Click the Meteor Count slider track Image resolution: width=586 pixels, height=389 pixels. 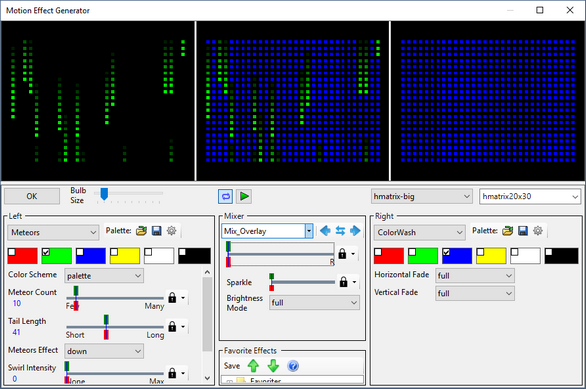click(115, 298)
